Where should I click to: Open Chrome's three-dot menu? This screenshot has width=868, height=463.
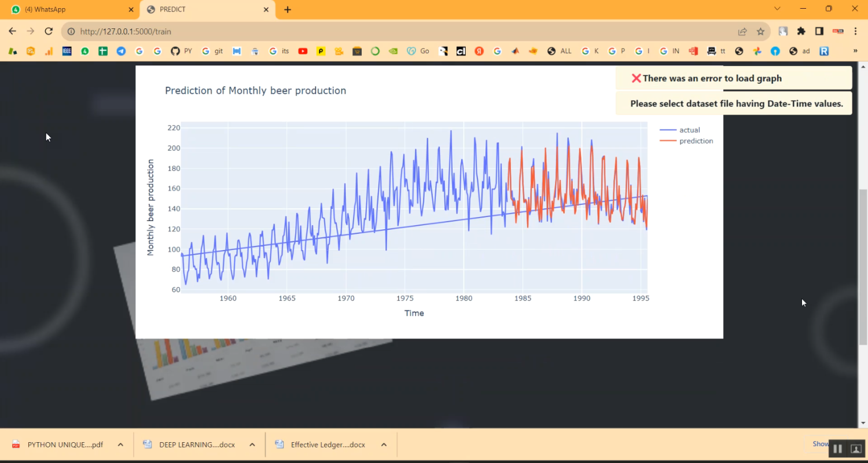point(855,31)
